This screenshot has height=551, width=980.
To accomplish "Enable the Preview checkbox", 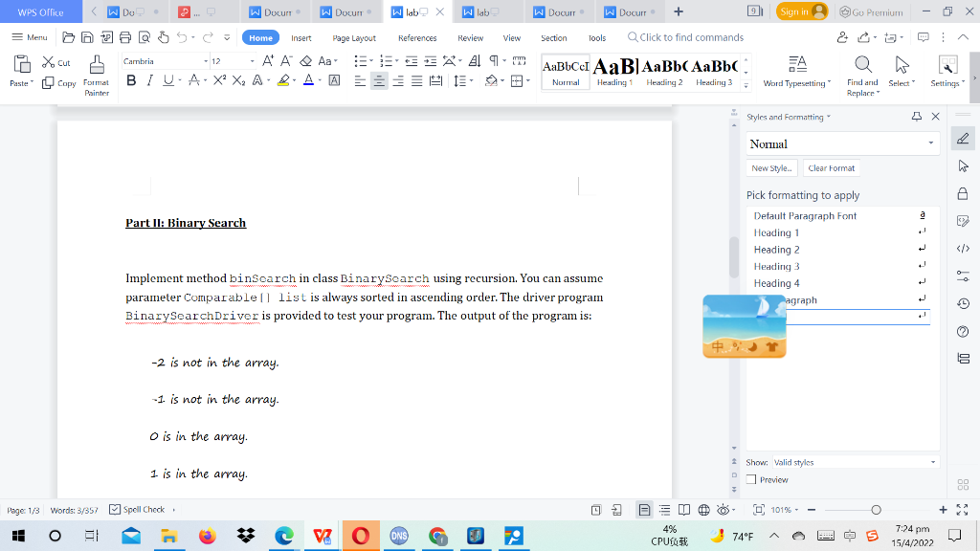I will (x=750, y=479).
